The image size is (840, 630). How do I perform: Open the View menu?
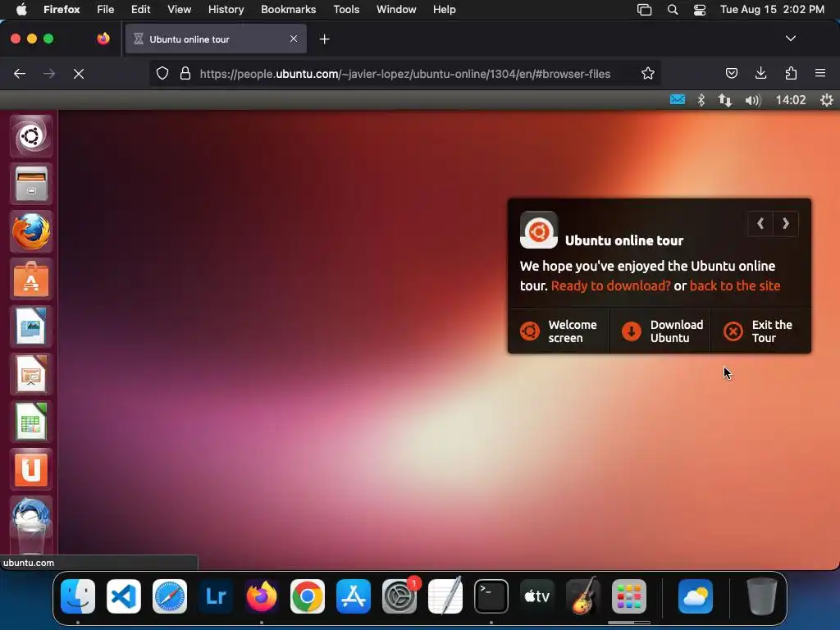(x=179, y=10)
